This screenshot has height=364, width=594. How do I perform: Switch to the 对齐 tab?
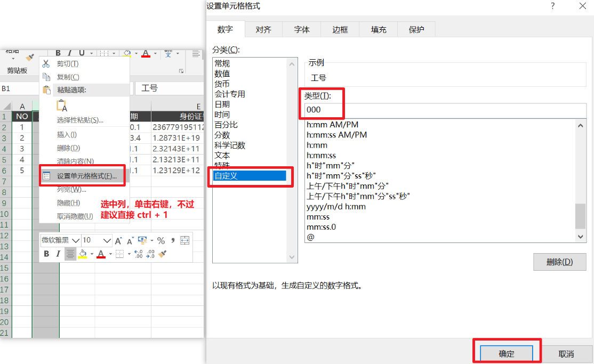pos(263,29)
